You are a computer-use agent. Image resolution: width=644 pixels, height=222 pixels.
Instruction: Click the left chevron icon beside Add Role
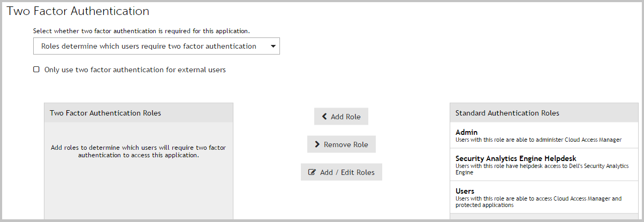click(x=324, y=117)
